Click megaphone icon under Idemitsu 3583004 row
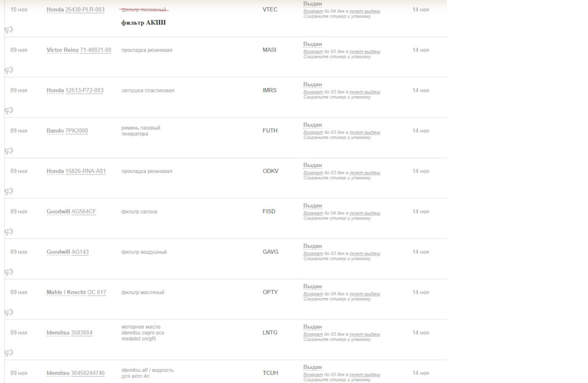 [x=9, y=353]
